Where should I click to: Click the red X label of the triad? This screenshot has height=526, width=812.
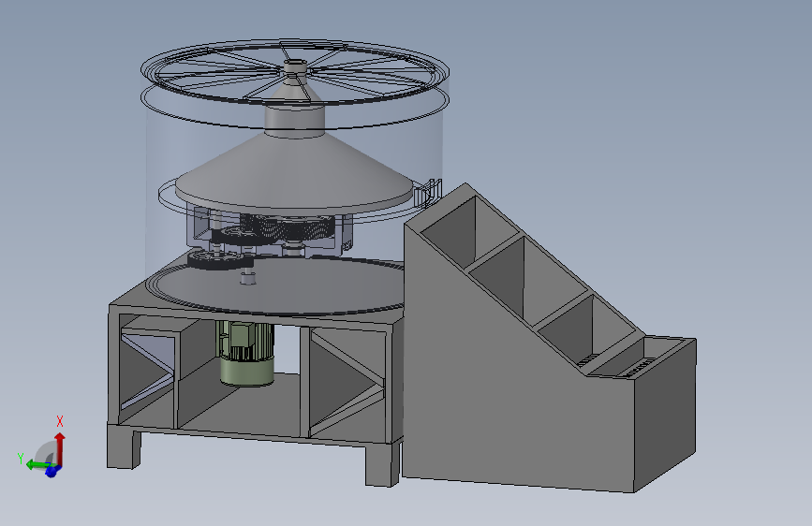60,421
